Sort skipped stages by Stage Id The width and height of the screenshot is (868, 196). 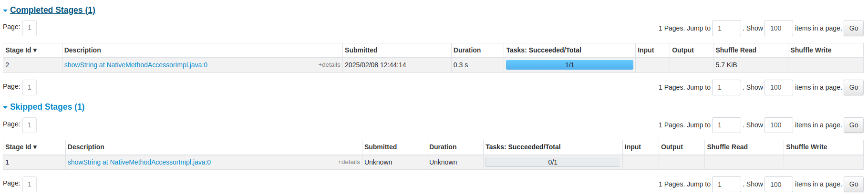(x=21, y=147)
